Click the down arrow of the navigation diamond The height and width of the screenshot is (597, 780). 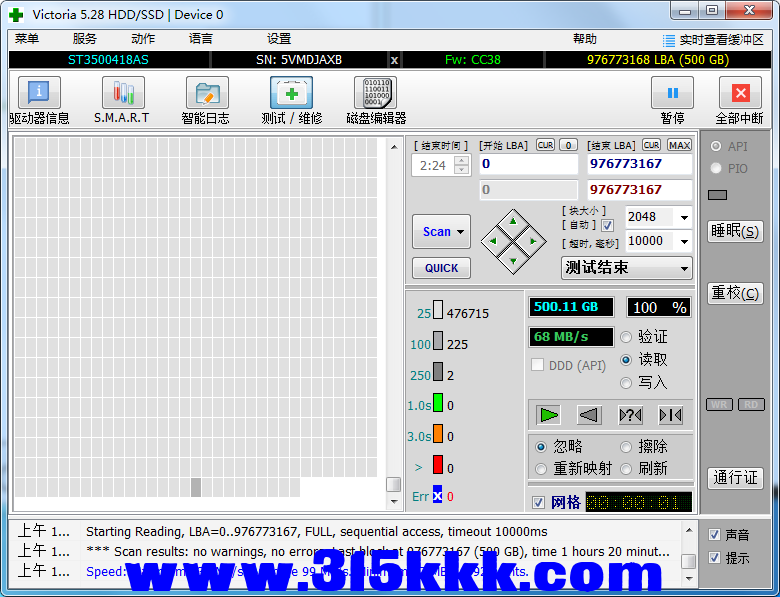click(513, 261)
